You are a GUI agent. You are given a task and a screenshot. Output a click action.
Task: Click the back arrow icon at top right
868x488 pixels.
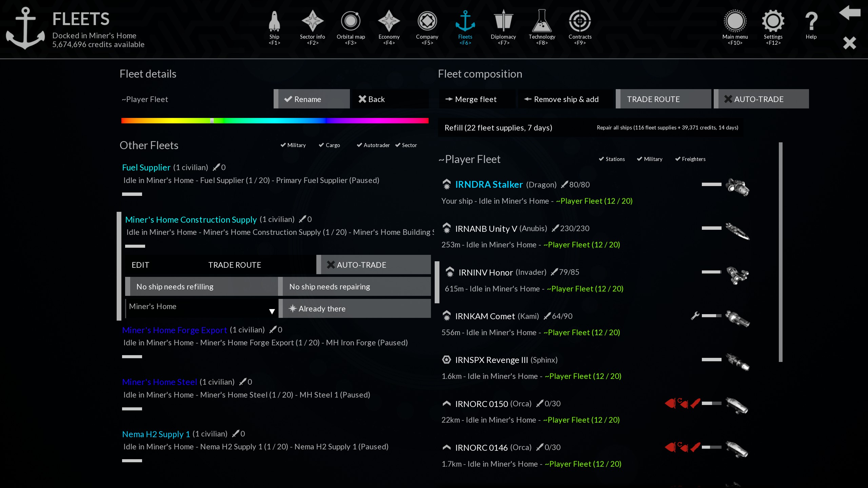(x=849, y=13)
